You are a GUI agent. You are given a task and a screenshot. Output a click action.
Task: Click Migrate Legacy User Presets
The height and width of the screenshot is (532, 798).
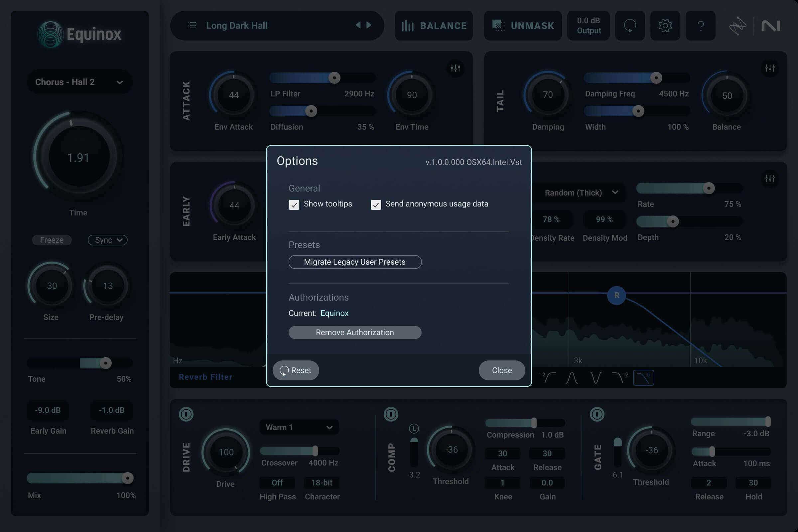click(355, 262)
